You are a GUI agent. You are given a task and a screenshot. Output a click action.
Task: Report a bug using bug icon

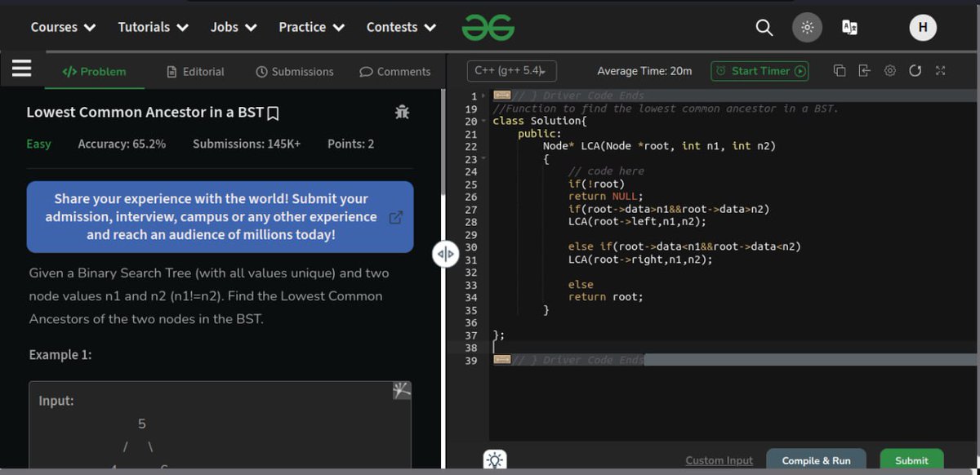pos(402,112)
